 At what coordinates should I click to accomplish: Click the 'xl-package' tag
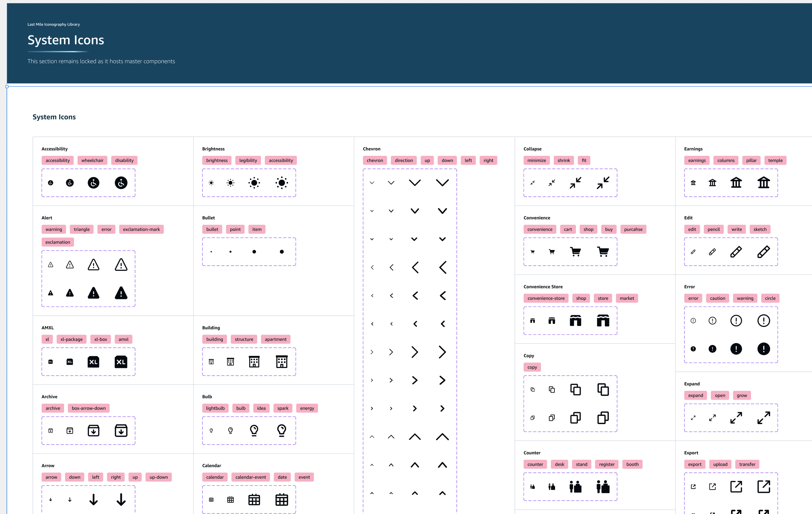pyautogui.click(x=71, y=339)
